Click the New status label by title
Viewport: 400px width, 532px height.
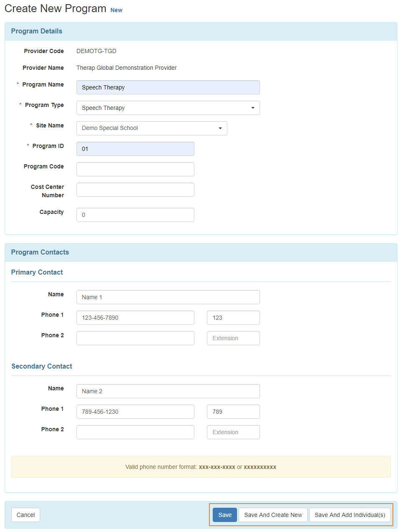tap(116, 10)
